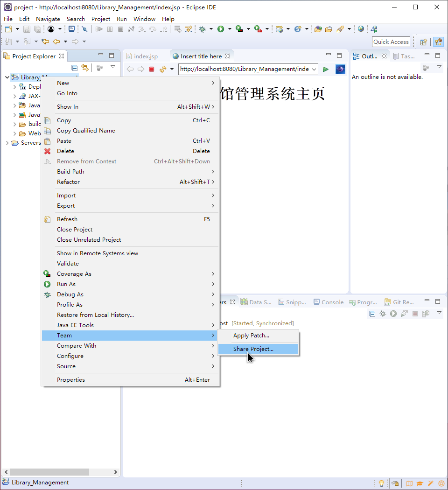Open the Debug As submenu
The width and height of the screenshot is (448, 490).
coord(130,294)
